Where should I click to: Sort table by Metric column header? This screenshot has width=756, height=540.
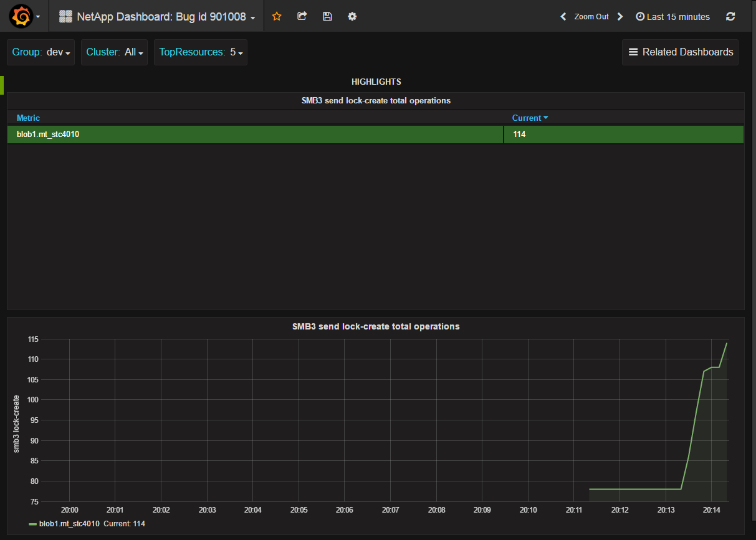click(28, 118)
